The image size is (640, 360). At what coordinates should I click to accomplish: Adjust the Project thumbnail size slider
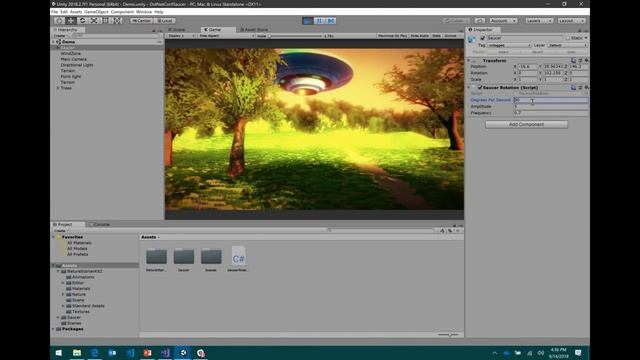(448, 335)
